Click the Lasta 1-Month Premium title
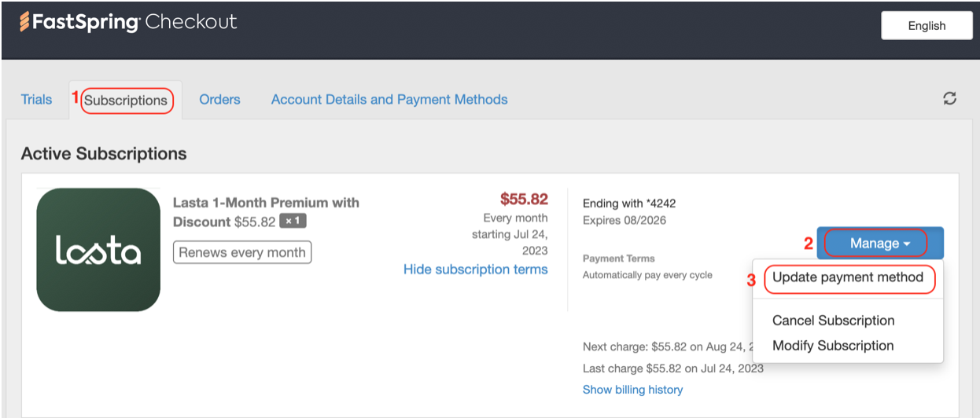This screenshot has height=418, width=980. (x=266, y=203)
